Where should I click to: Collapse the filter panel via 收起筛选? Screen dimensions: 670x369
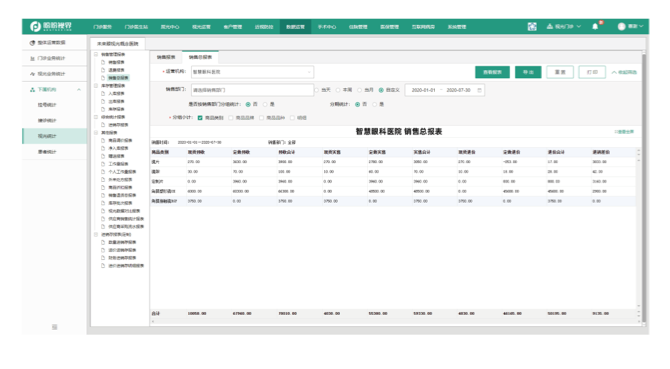[x=624, y=72]
